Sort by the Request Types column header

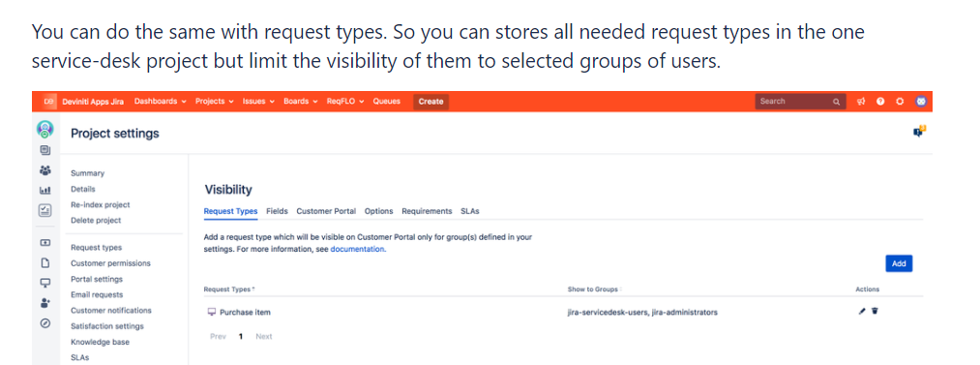(x=228, y=289)
